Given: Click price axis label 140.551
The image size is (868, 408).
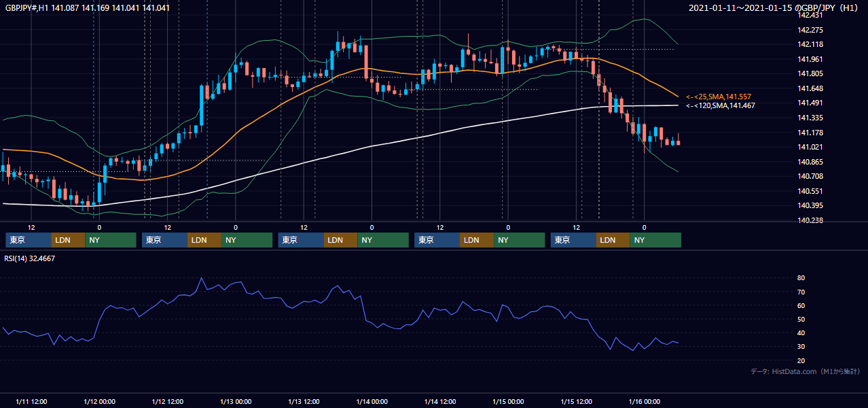Looking at the screenshot, I should click(x=811, y=191).
